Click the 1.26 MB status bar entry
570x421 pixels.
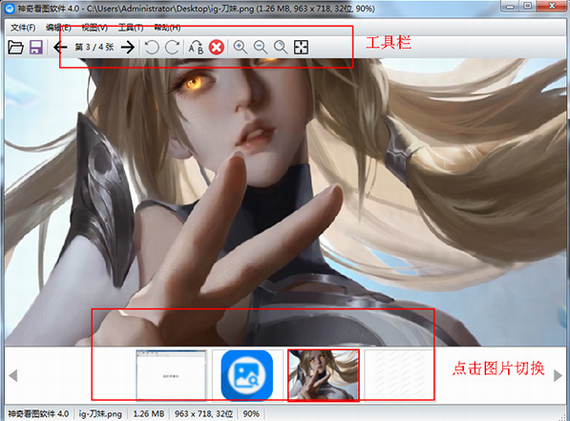(x=148, y=414)
